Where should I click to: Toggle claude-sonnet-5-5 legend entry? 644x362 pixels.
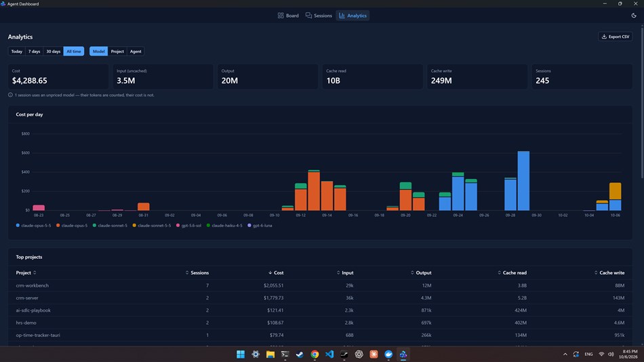click(152, 225)
